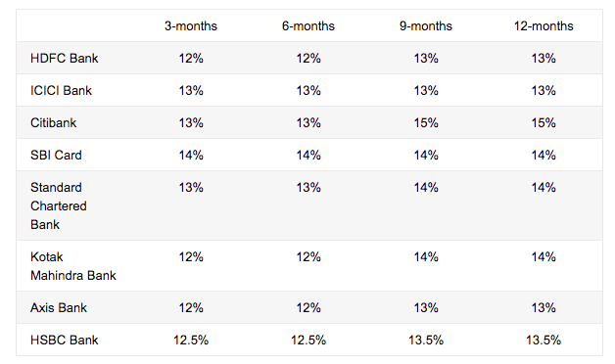Click HSBC Bank 12-months 13.5% cell
This screenshot has height=364, width=615.
pyautogui.click(x=544, y=341)
